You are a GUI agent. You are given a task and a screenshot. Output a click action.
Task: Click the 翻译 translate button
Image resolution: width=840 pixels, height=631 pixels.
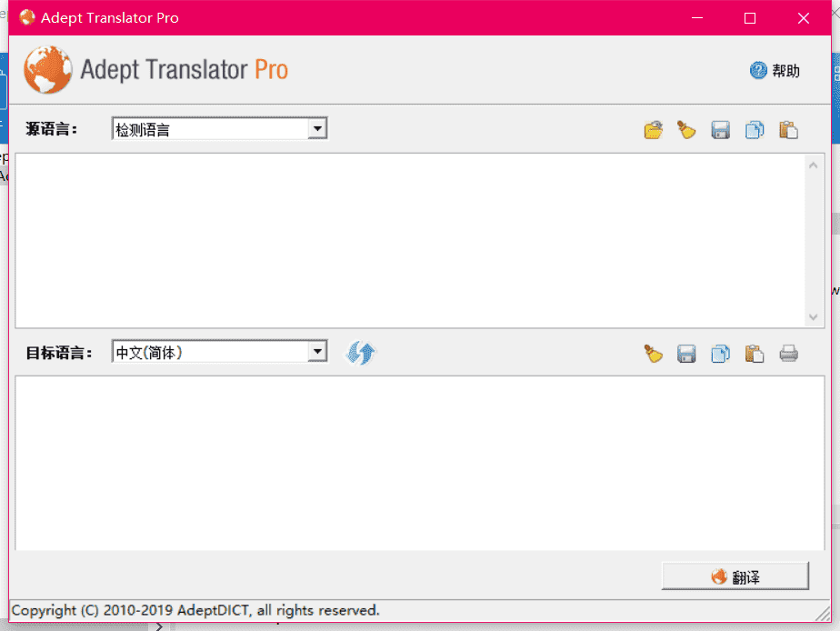coord(735,576)
